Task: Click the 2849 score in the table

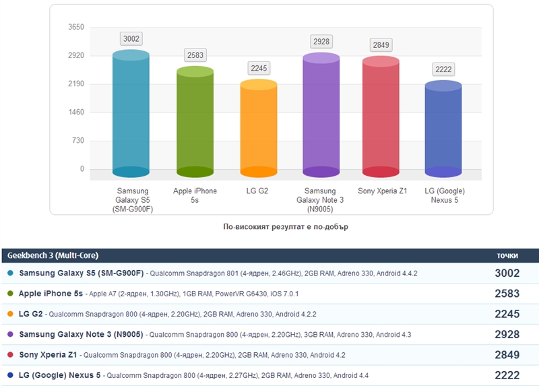Action: click(507, 355)
